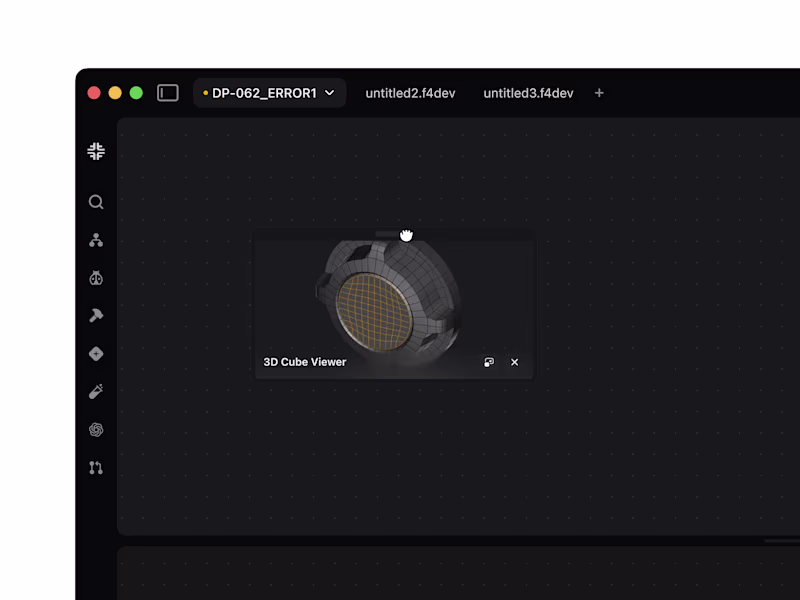
Task: Open the search tool in the sidebar
Action: [96, 201]
